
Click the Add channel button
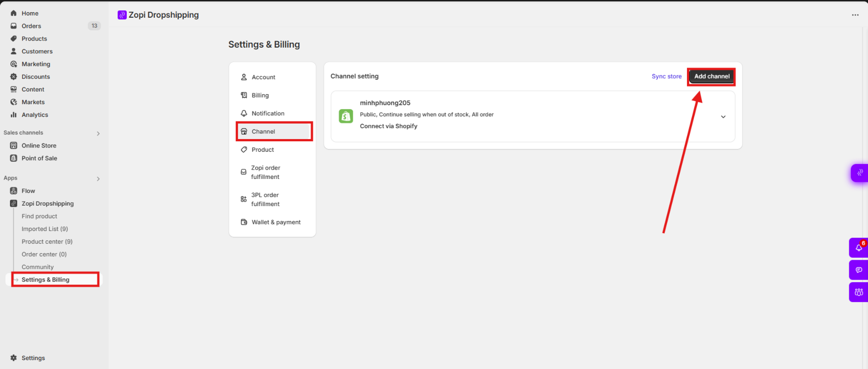(712, 76)
